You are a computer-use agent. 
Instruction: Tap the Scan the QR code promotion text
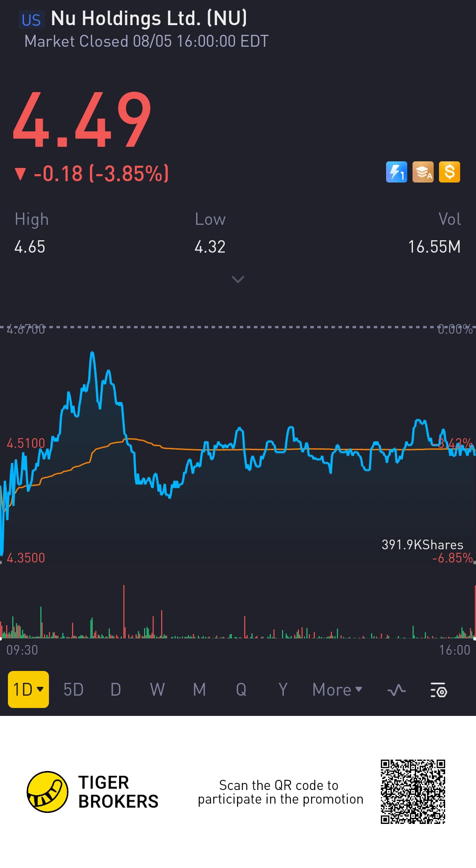280,792
